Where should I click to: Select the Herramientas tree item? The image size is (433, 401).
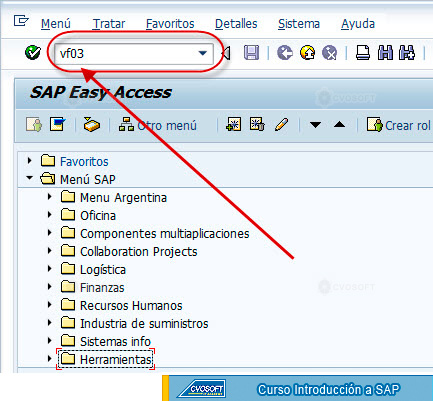coord(116,360)
